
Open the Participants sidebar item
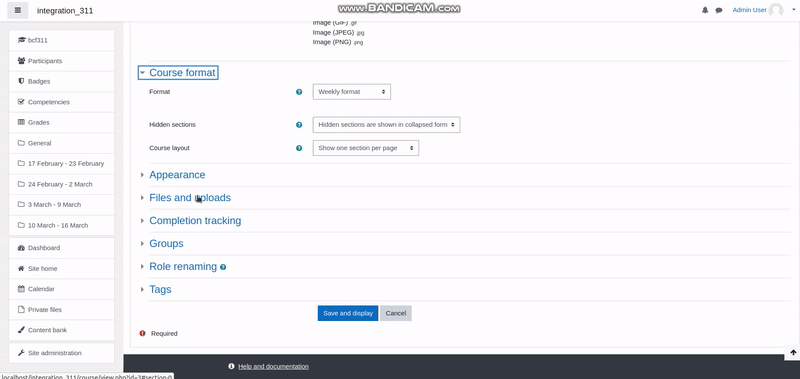(x=61, y=61)
